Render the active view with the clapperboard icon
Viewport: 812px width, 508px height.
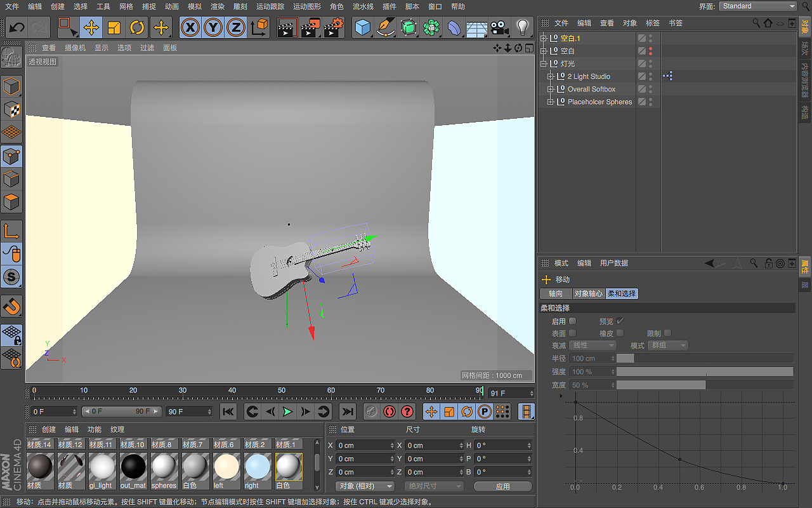pyautogui.click(x=287, y=27)
